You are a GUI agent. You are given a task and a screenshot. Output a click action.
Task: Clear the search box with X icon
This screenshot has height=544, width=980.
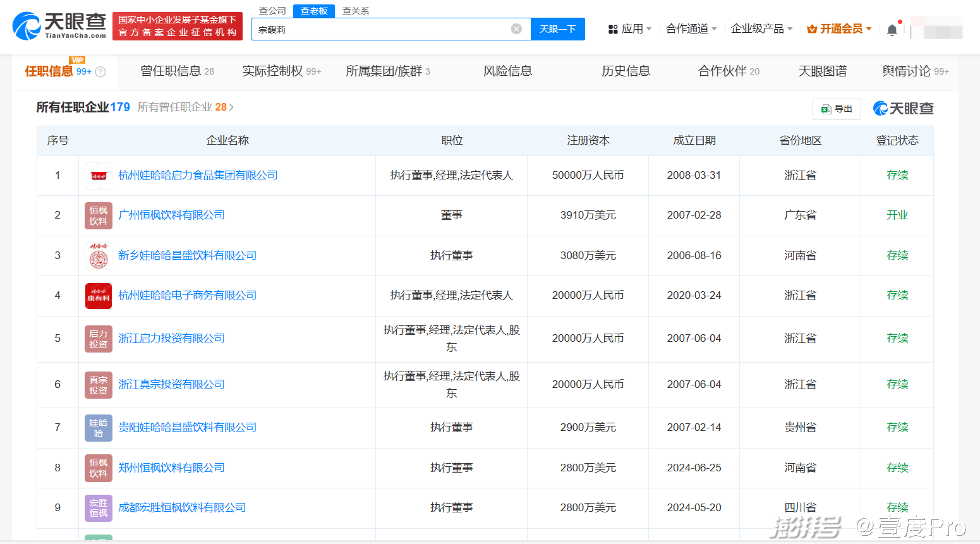(x=516, y=29)
